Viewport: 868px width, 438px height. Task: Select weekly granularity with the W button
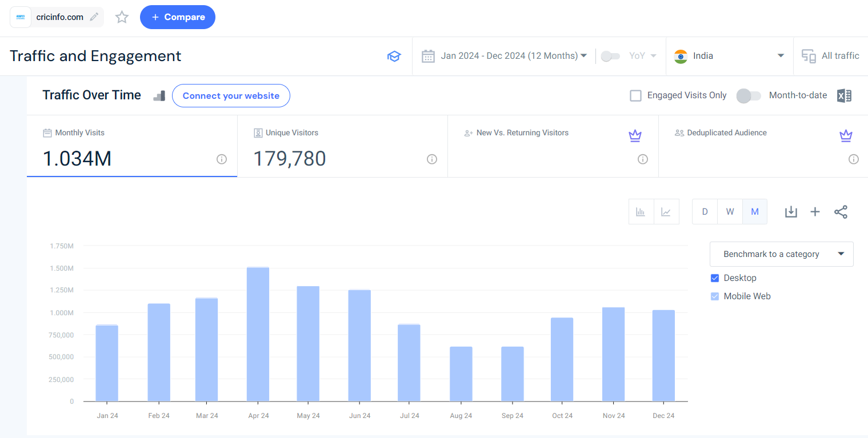(x=730, y=211)
